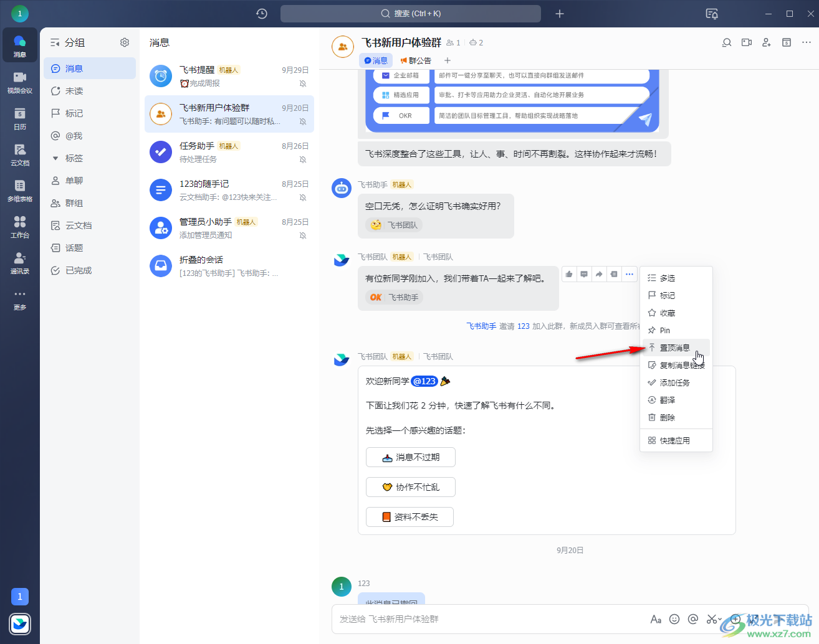Insert an @ mention from the input toolbar
Screen dimensions: 819x644
tap(693, 619)
